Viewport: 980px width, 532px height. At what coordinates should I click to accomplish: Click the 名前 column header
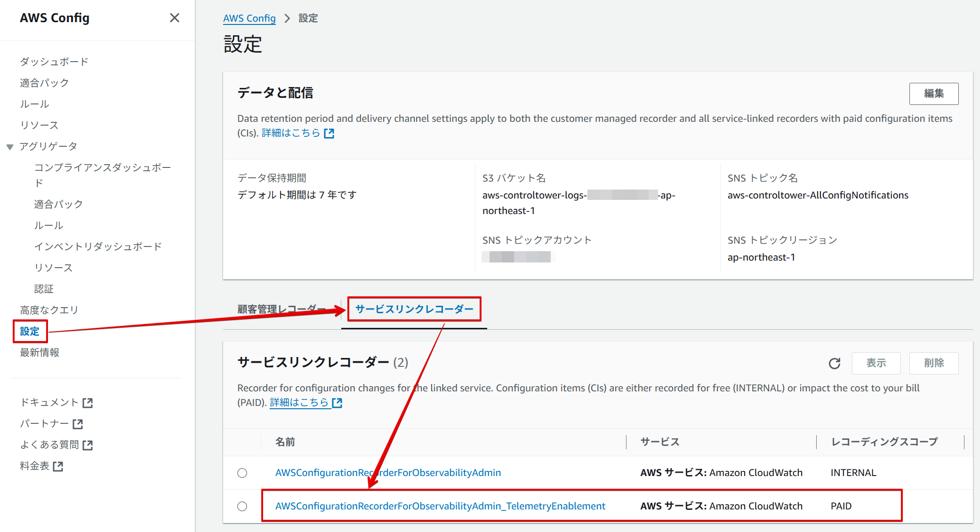click(285, 442)
